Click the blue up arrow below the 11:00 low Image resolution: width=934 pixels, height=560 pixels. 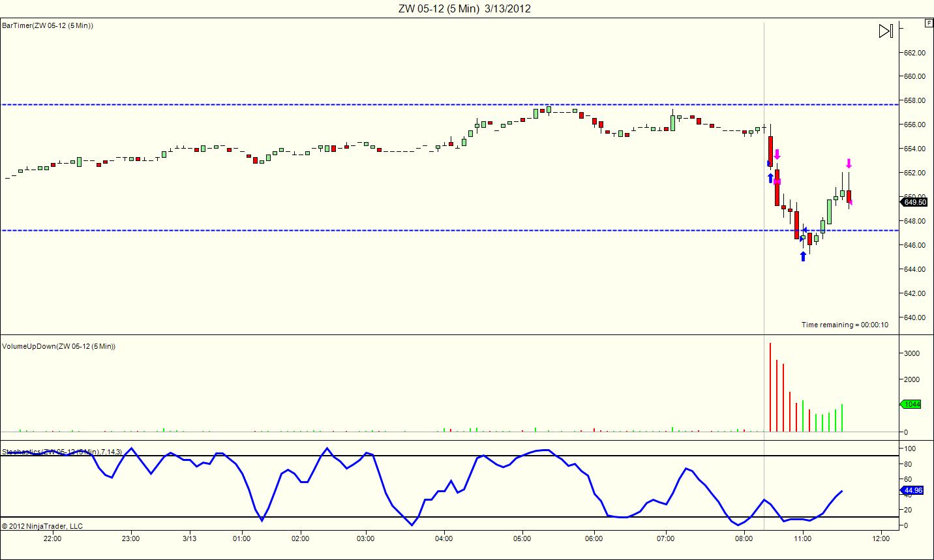[x=803, y=256]
